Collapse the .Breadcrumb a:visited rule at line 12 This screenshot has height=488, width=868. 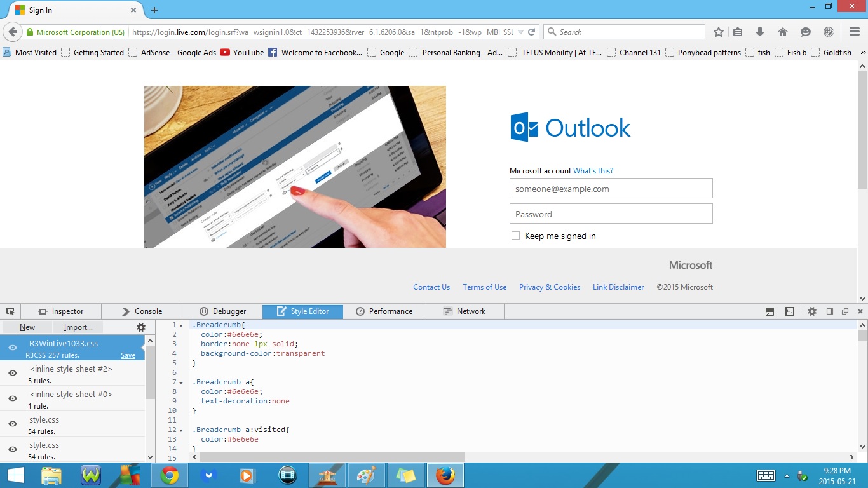(x=181, y=430)
